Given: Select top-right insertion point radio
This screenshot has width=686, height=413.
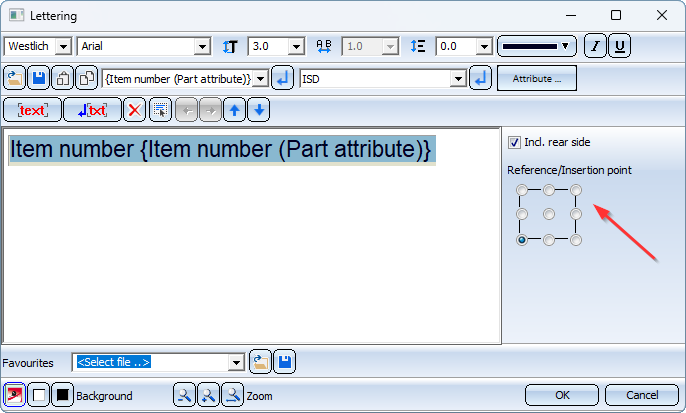Looking at the screenshot, I should coord(576,190).
